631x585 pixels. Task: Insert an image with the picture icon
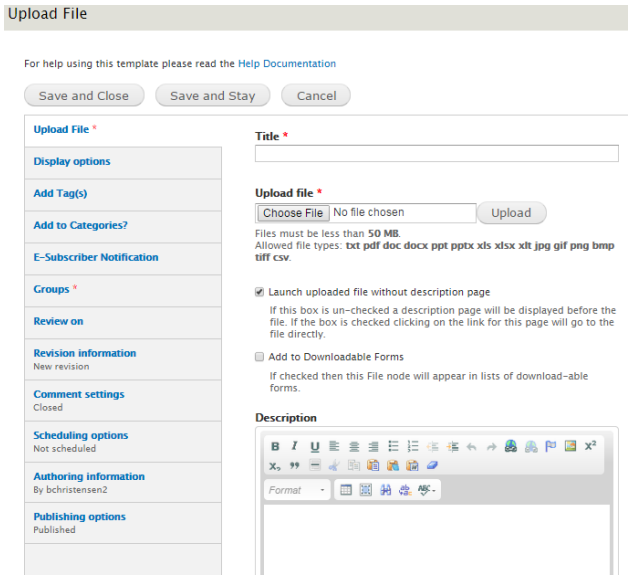(x=570, y=446)
